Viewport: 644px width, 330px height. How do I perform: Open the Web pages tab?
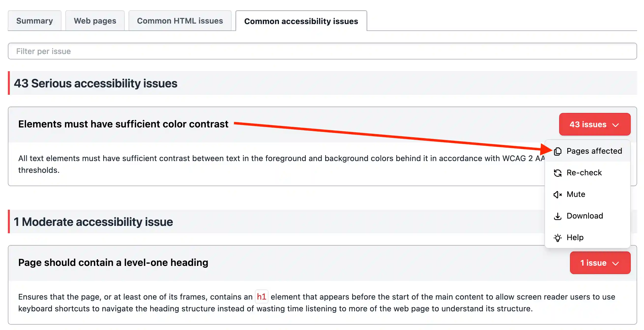pos(95,21)
